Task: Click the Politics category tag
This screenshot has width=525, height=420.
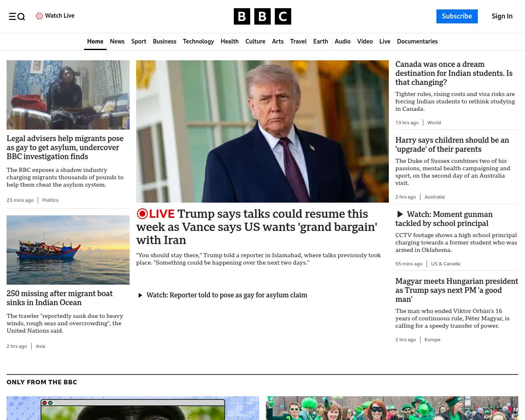Action: (50, 200)
